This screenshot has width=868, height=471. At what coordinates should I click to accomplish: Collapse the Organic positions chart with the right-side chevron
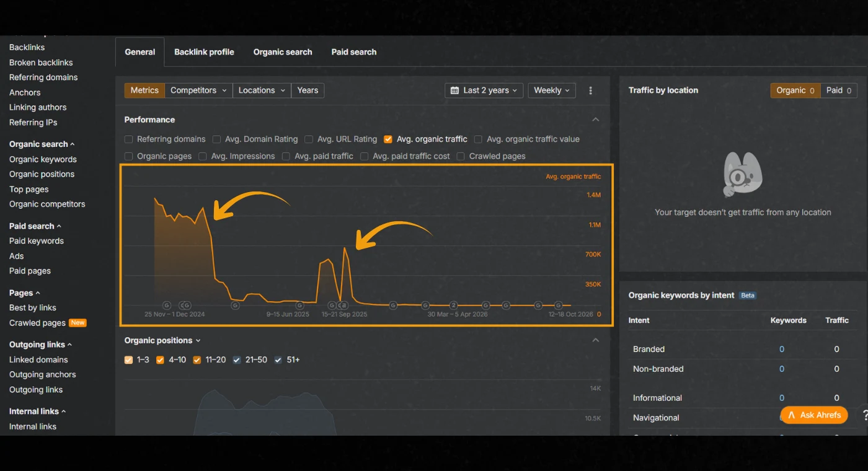[596, 340]
